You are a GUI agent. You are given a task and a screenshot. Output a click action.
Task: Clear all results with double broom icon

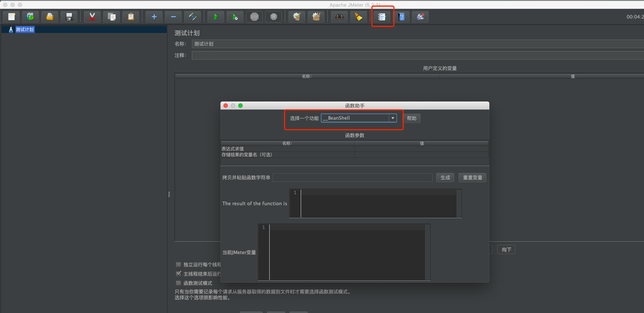(316, 17)
